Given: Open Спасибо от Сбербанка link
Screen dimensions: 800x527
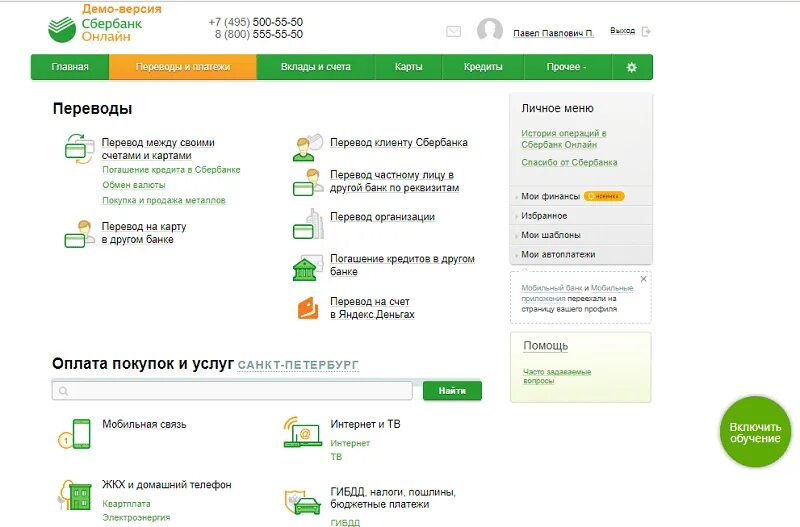Looking at the screenshot, I should coord(569,163).
